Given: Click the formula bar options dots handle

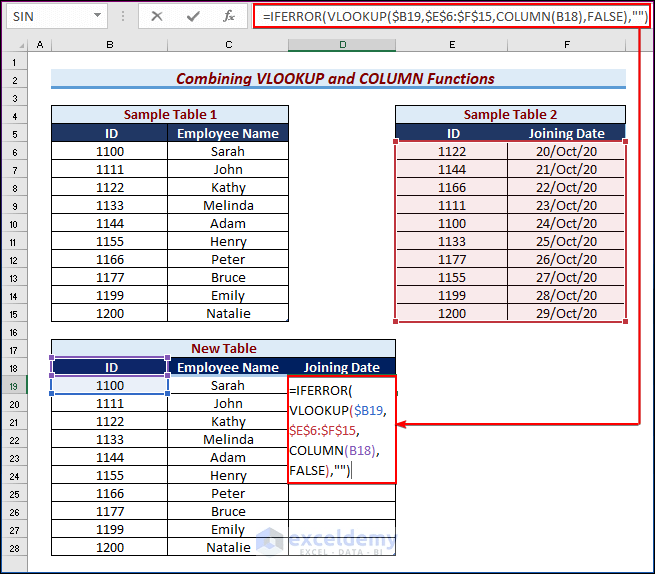Looking at the screenshot, I should pos(123,16).
